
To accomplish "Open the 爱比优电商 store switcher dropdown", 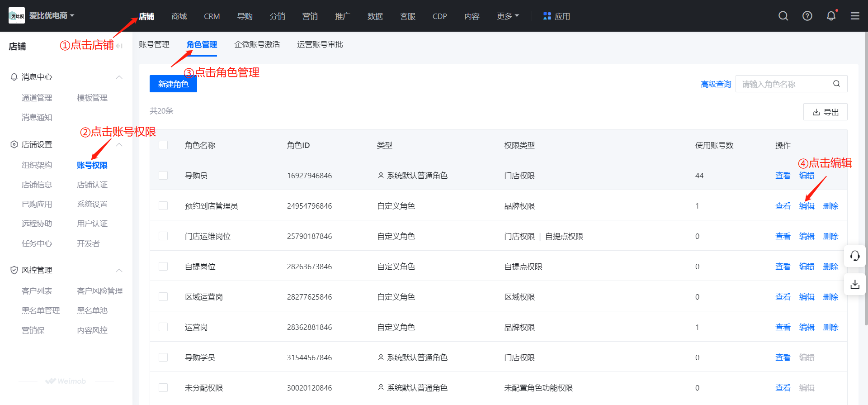I will click(52, 15).
